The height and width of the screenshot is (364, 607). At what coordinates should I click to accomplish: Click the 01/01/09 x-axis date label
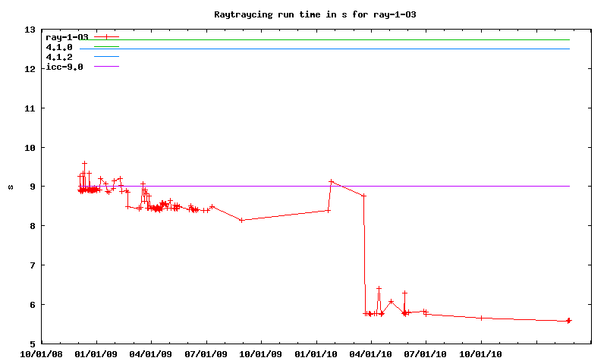tap(96, 353)
